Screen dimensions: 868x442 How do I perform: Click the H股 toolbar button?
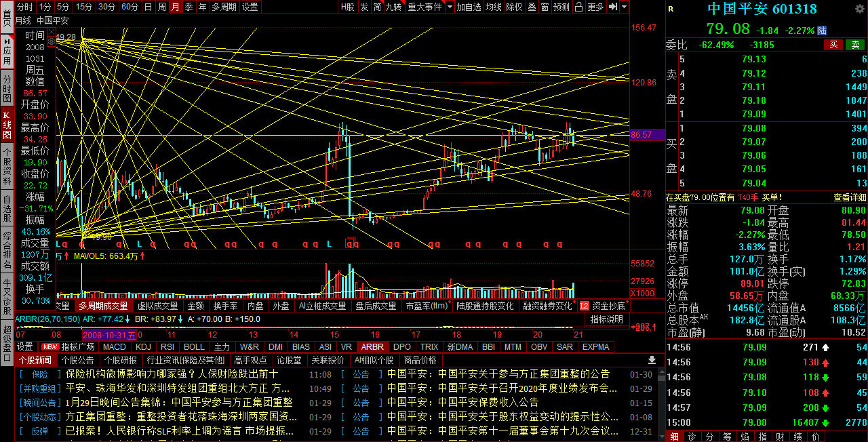click(x=348, y=7)
